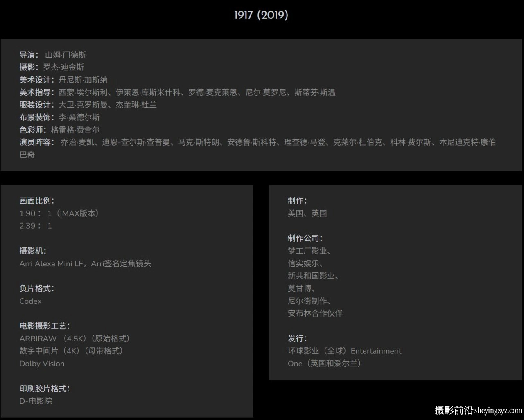Click the company 信实娱乐
The height and width of the screenshot is (420, 524).
tap(303, 263)
